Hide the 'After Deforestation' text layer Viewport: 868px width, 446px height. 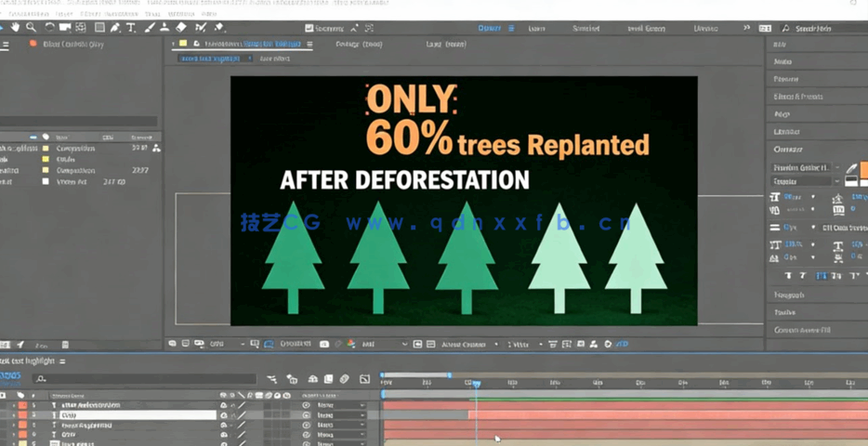pyautogui.click(x=223, y=406)
